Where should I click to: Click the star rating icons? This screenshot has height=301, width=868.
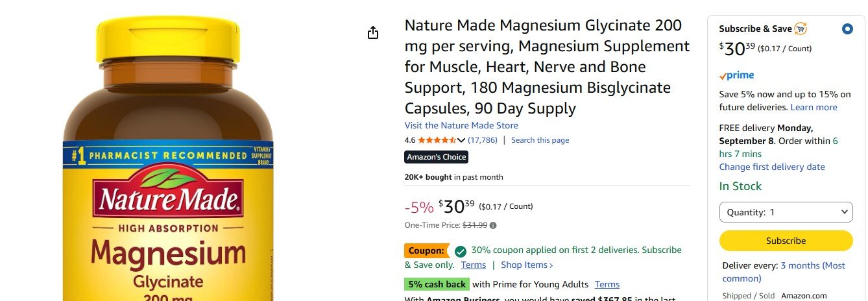coord(437,140)
